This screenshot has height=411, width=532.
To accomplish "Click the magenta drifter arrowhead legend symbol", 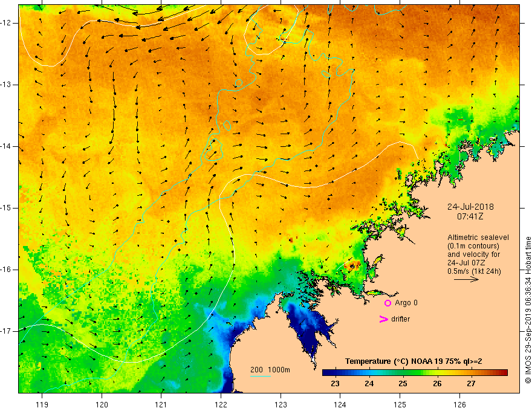I will pyautogui.click(x=384, y=319).
